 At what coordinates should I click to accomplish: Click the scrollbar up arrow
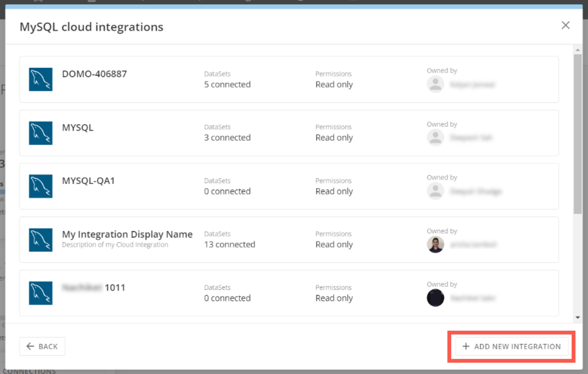pyautogui.click(x=578, y=50)
